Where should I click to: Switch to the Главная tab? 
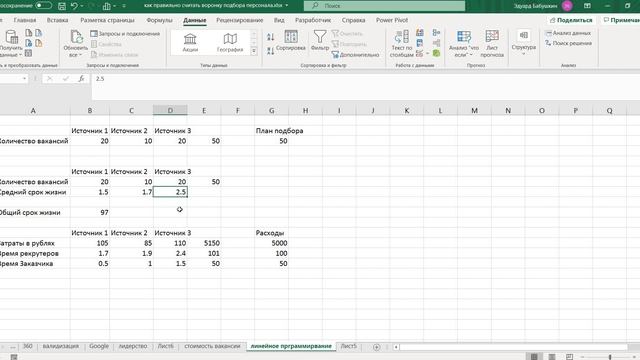click(25, 20)
